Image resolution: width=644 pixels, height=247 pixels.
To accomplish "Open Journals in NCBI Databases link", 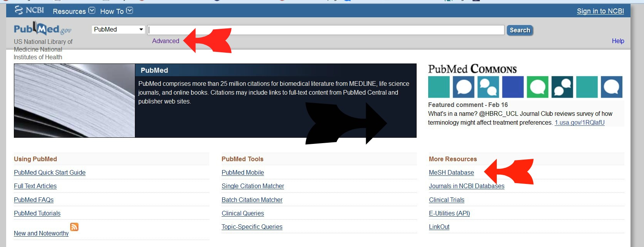I will [x=467, y=186].
